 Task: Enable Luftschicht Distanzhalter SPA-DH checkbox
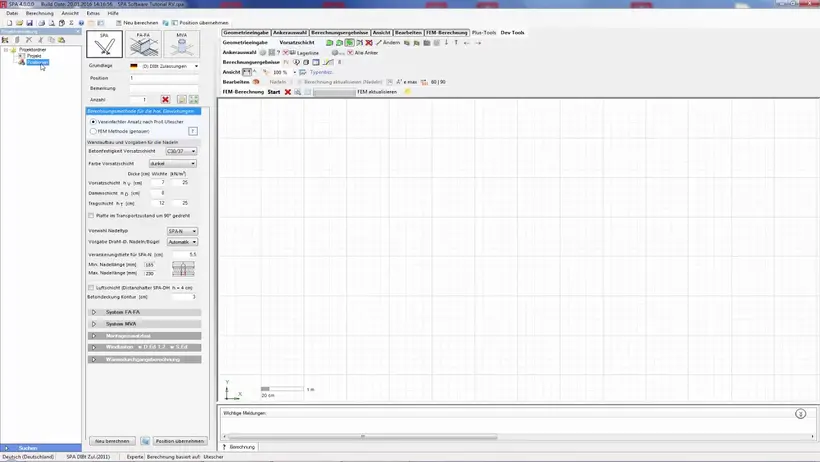pyautogui.click(x=91, y=288)
